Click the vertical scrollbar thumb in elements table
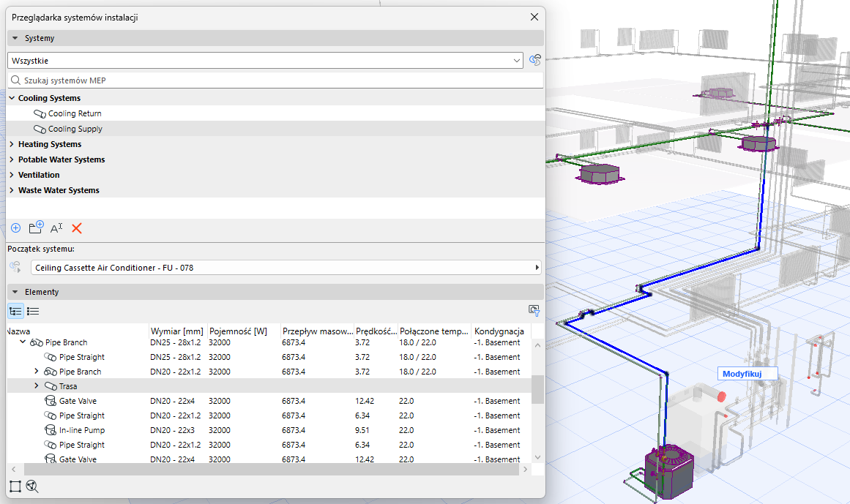 [537, 389]
